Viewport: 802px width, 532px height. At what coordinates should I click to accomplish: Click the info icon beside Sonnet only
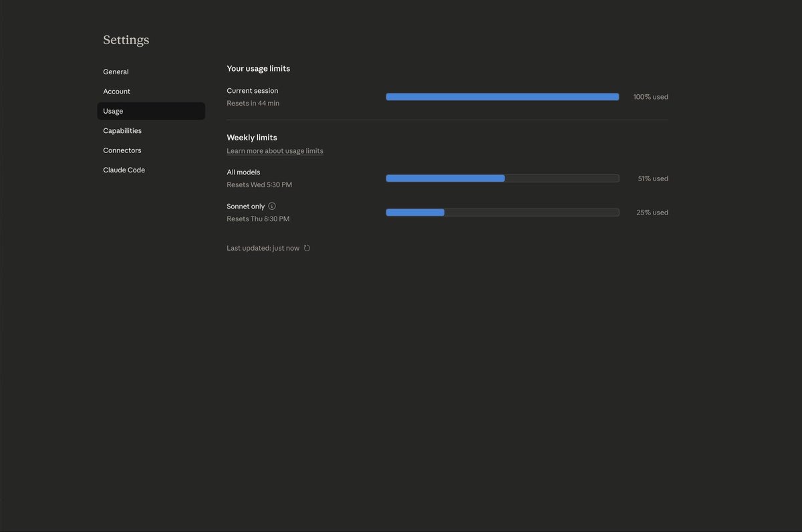pos(272,207)
